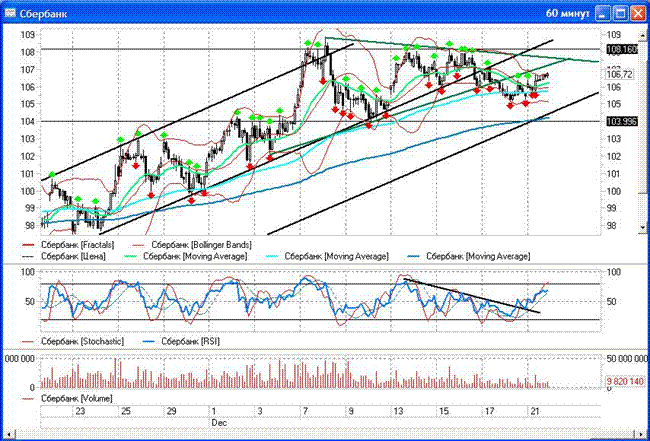Select the Сбербанк [Fractals] legend entry
650x441 pixels.
(x=68, y=245)
